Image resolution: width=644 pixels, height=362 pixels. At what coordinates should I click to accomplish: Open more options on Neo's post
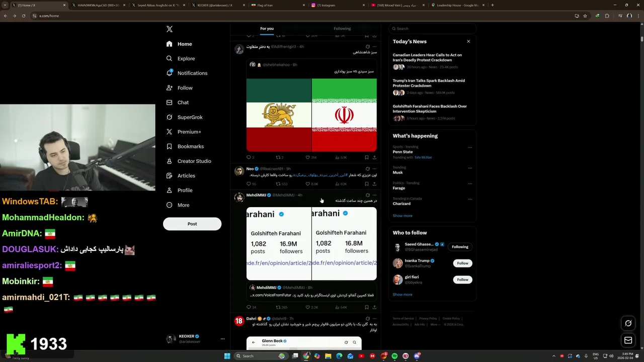point(374,169)
